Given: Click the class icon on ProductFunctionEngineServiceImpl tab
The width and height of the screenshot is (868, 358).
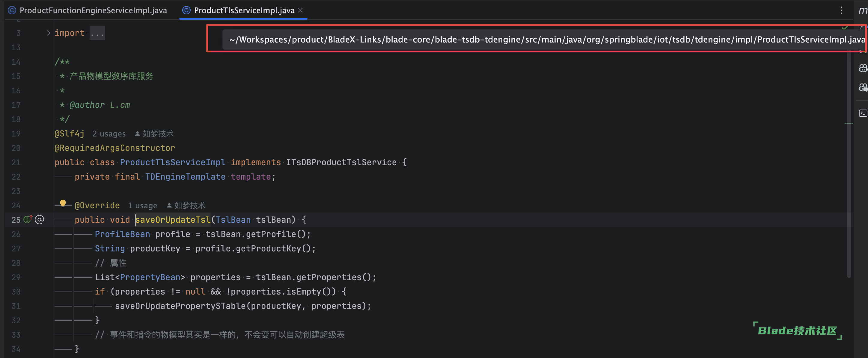Looking at the screenshot, I should 12,10.
